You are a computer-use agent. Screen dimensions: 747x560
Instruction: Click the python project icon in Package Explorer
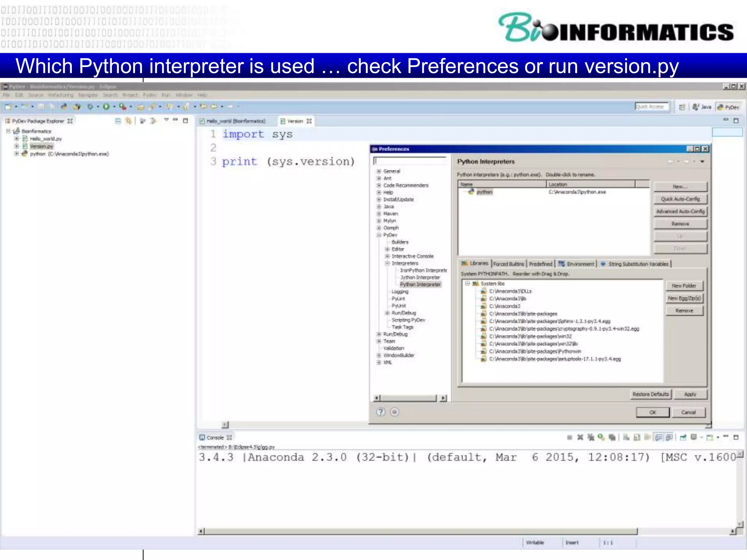coord(24,153)
